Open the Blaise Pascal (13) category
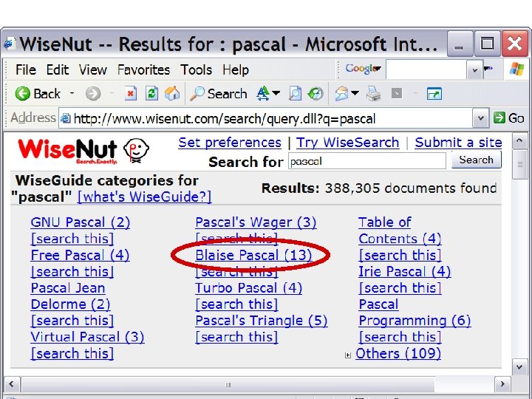Screen dimensions: 532x399 click(x=253, y=255)
